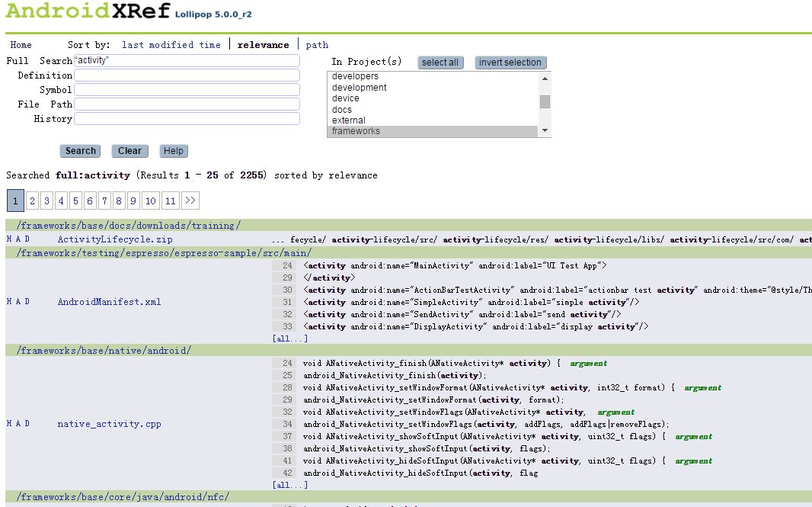Image resolution: width=812 pixels, height=507 pixels.
Task: Go to results page 11
Action: [x=171, y=201]
